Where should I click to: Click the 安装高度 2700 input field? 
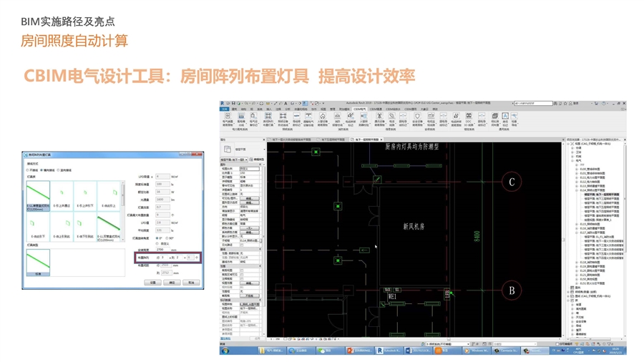click(x=163, y=250)
